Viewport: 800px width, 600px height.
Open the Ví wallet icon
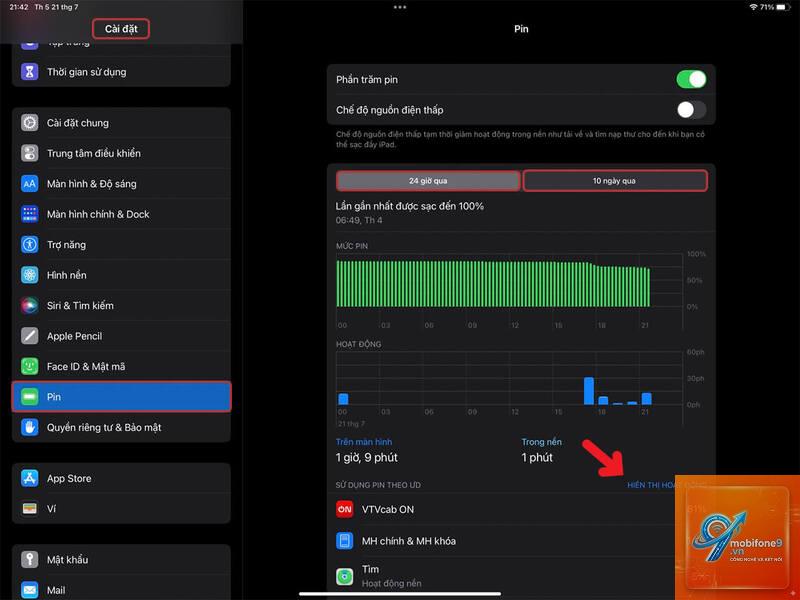(x=30, y=509)
